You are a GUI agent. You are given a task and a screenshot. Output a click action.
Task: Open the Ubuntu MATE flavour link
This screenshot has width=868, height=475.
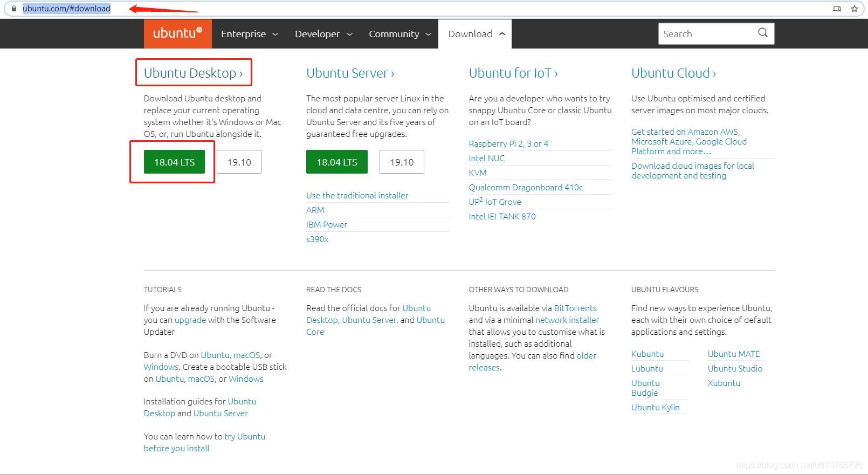click(x=734, y=354)
